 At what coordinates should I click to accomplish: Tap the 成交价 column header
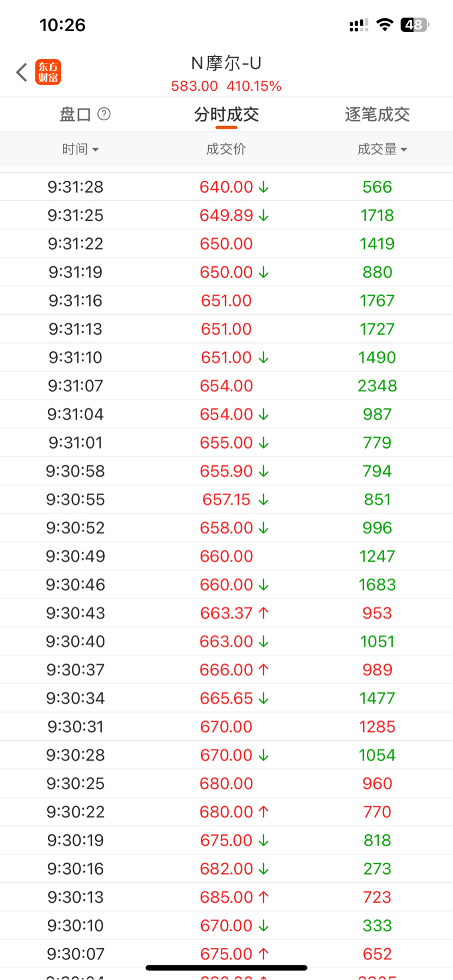(x=226, y=149)
